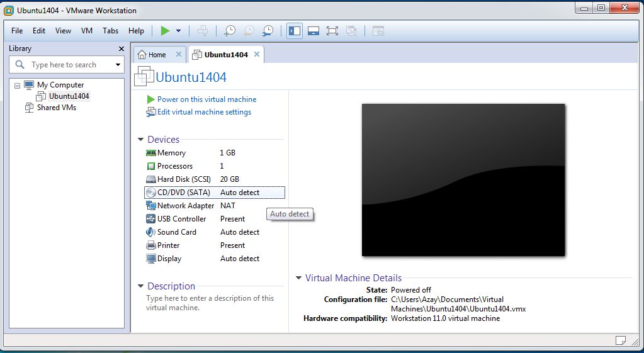Enter full screen mode via toolbar icon
This screenshot has height=353, width=644.
coord(332,31)
